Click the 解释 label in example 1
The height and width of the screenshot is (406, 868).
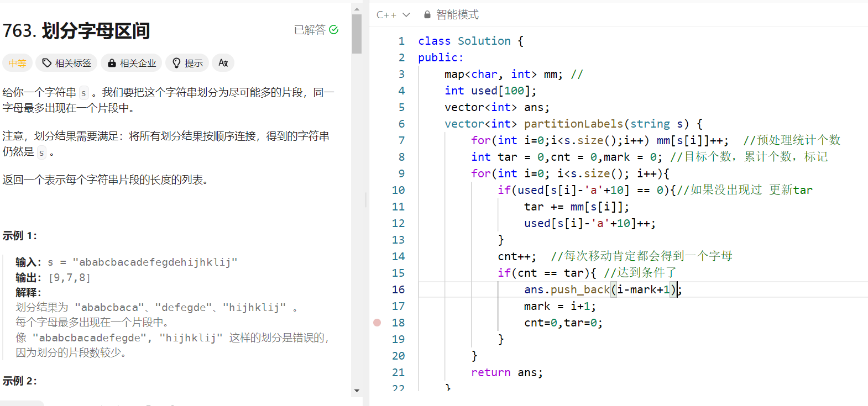[x=28, y=293]
